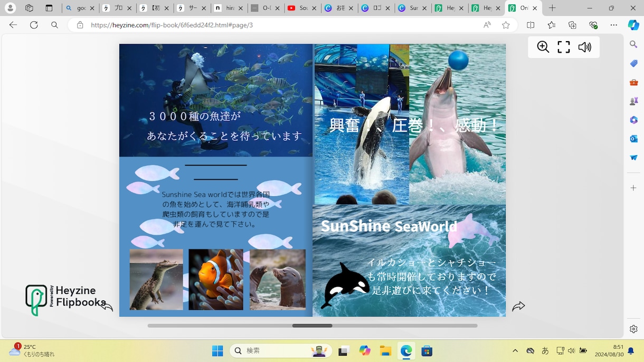Close the YouTube tab
The width and height of the screenshot is (644, 362).
pyautogui.click(x=314, y=8)
